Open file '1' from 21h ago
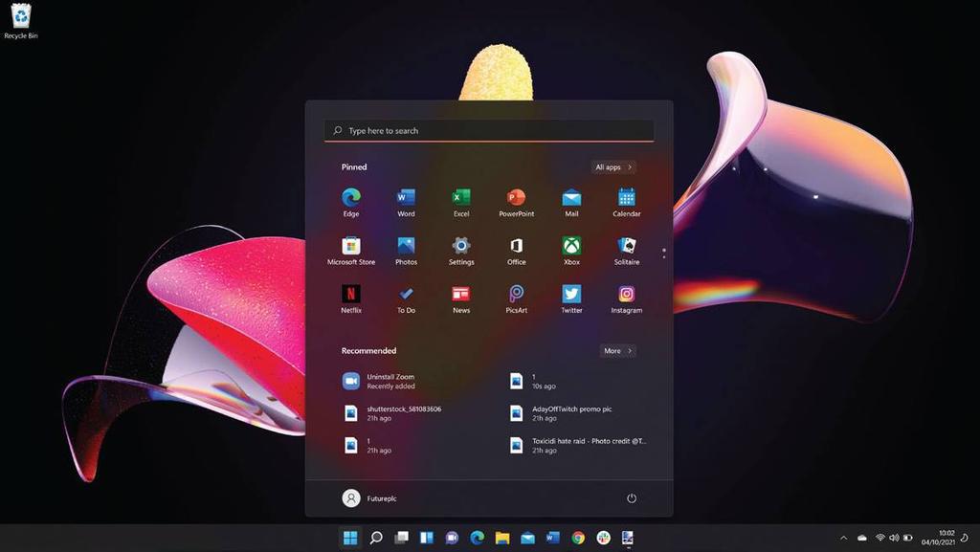Image resolution: width=980 pixels, height=552 pixels. tap(367, 445)
